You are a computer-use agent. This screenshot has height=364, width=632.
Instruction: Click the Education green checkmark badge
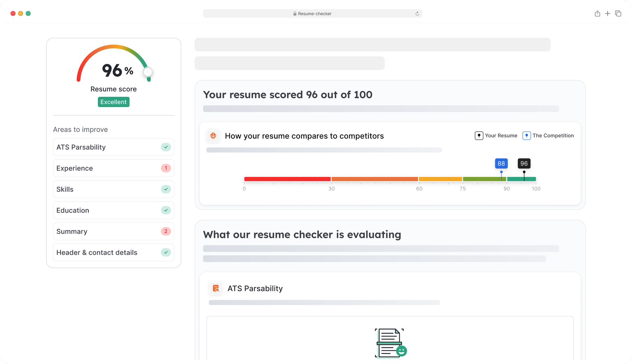(166, 210)
